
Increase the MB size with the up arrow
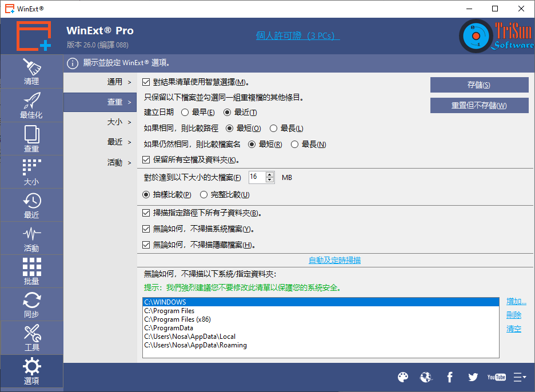coord(270,174)
